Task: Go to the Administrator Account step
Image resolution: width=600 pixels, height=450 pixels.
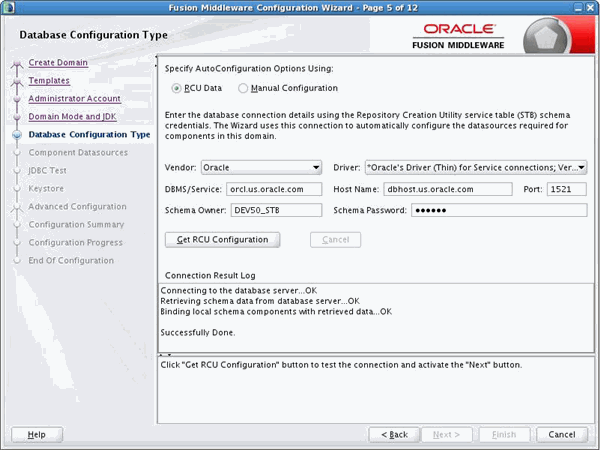Action: coord(75,99)
